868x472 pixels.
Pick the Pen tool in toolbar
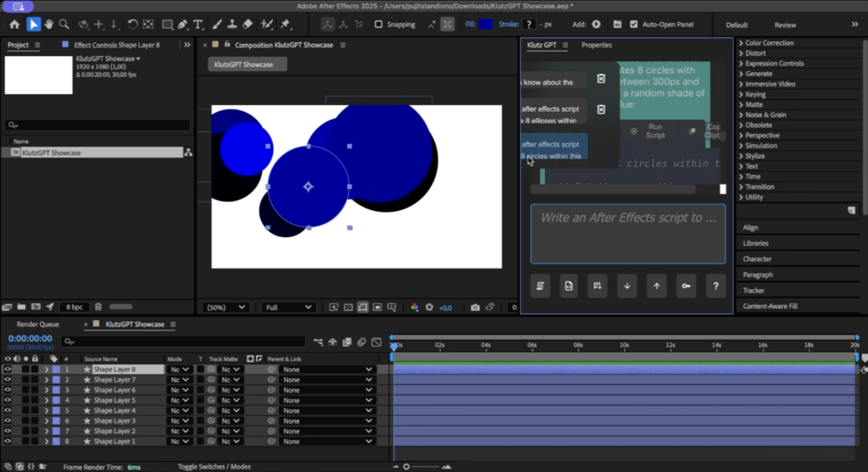coord(183,25)
